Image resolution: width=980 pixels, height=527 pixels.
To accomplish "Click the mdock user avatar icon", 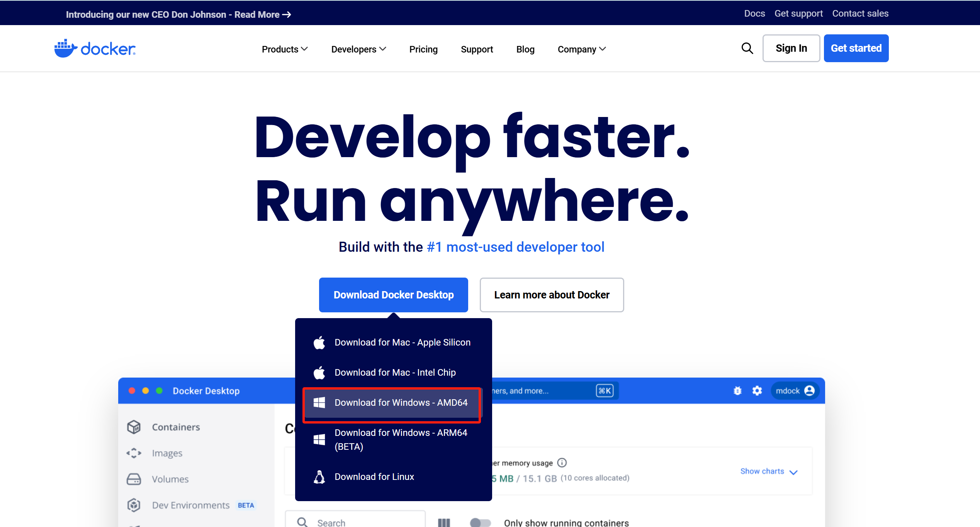I will tap(810, 391).
